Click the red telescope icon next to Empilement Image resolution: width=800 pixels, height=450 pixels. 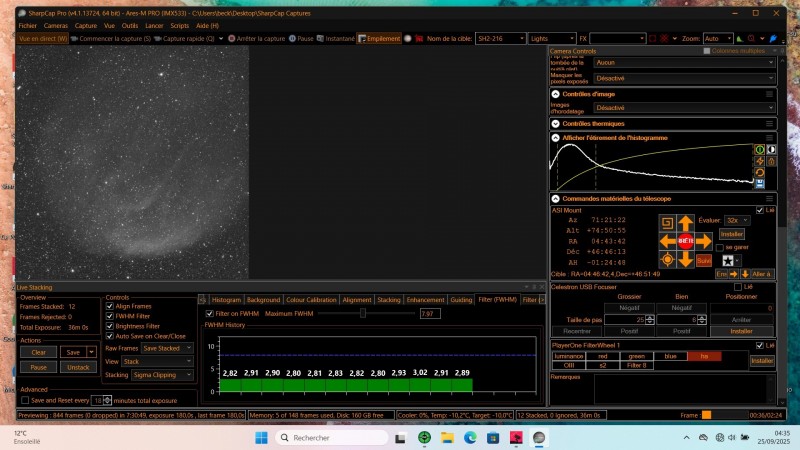[x=419, y=39]
